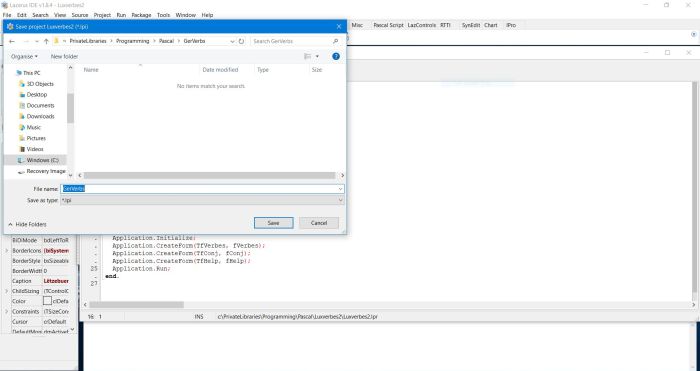This screenshot has width=700, height=371.
Task: Click the Save button
Action: point(274,223)
